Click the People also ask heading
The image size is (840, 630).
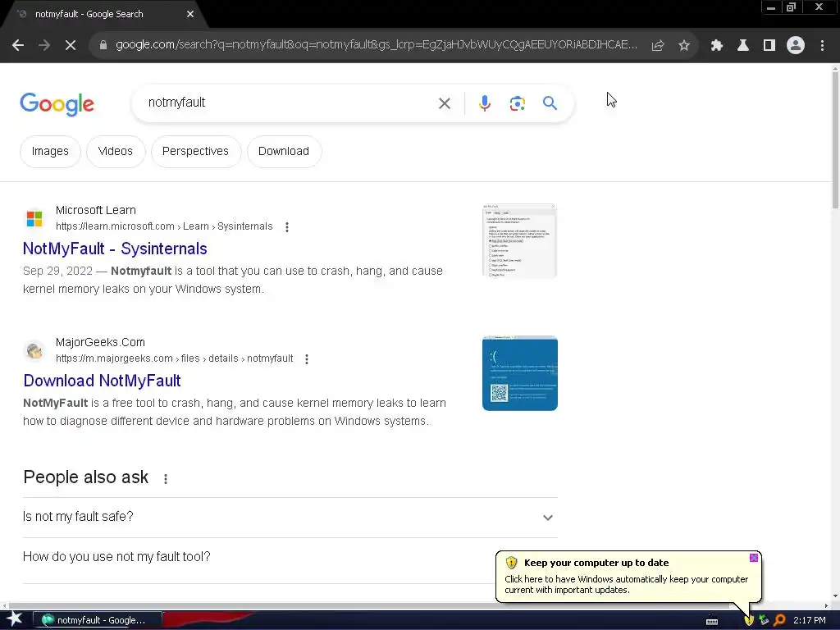[x=85, y=477]
